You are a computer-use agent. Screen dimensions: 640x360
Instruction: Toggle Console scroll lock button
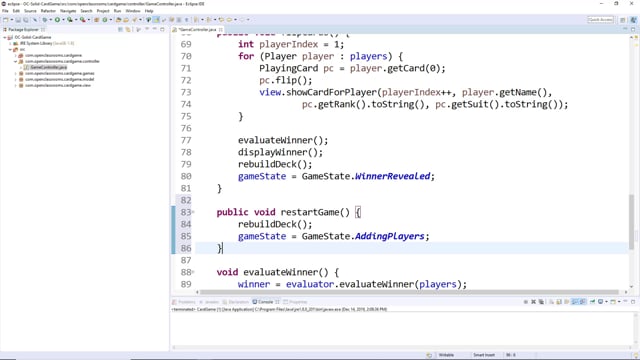558,302
